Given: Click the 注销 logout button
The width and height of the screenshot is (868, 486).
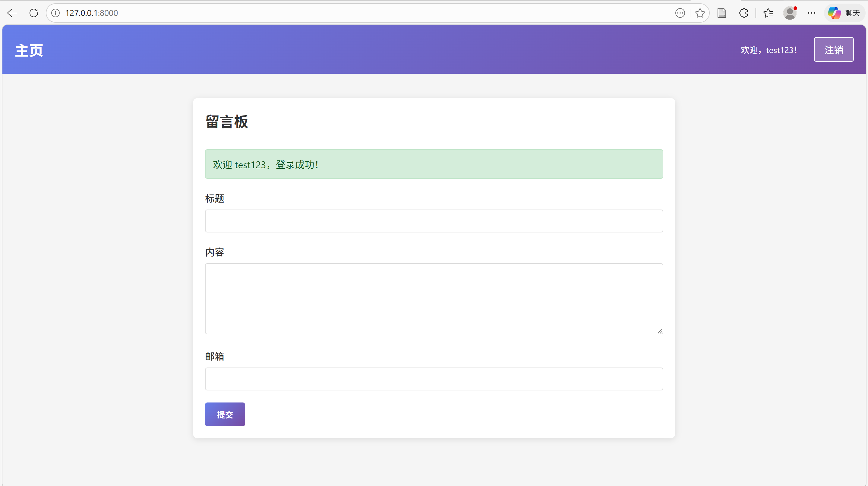Looking at the screenshot, I should [834, 49].
